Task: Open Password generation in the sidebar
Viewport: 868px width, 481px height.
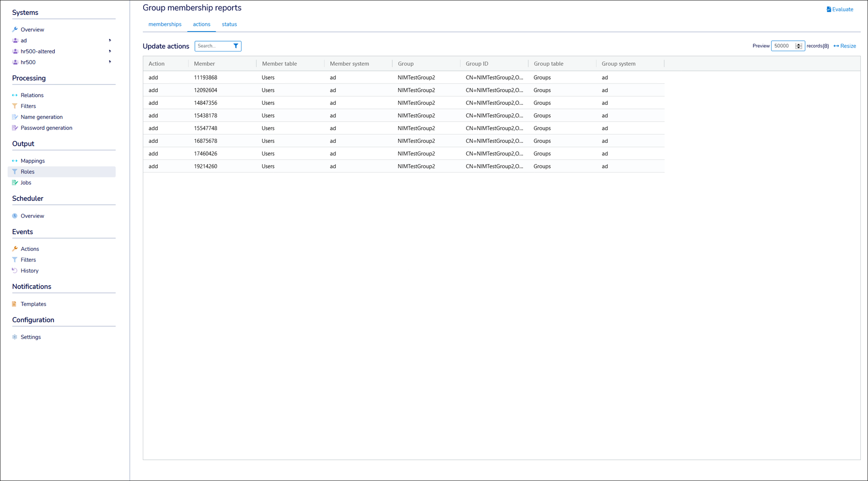Action: (x=46, y=128)
